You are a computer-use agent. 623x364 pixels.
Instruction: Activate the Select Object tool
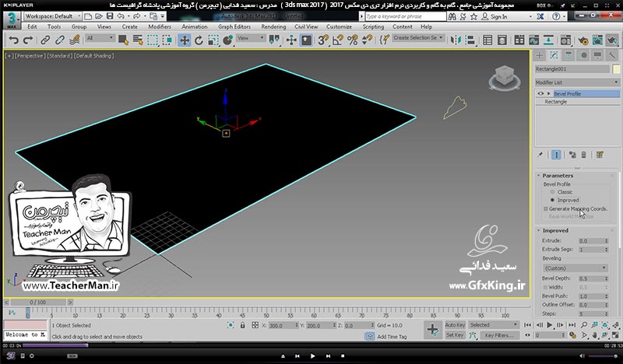pyautogui.click(x=123, y=40)
